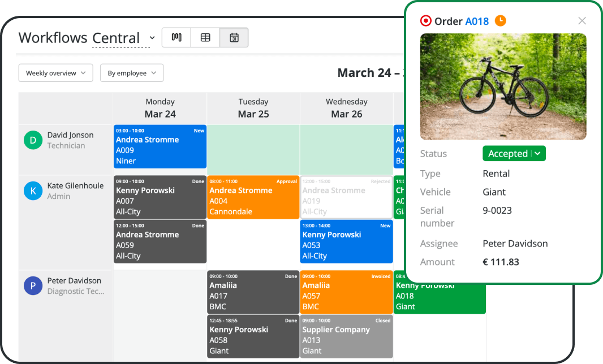This screenshot has width=603, height=364.
Task: Click the Rental type value
Action: pos(496,174)
